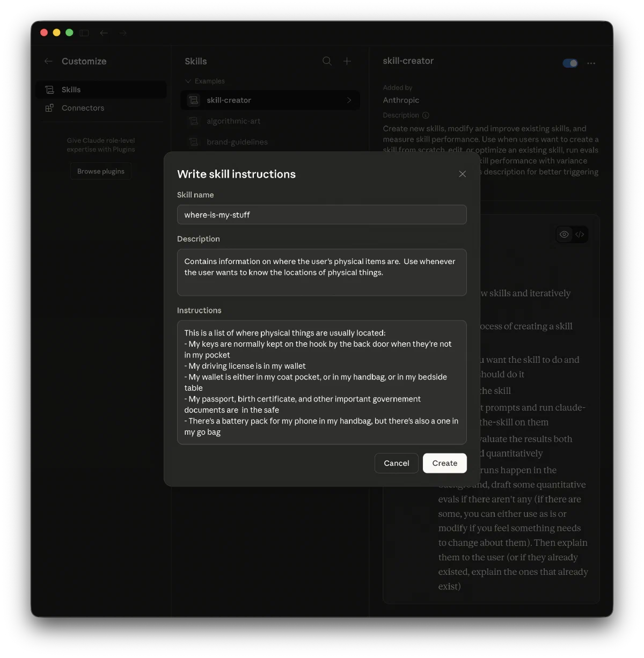Open the skill-creator more options menu
The width and height of the screenshot is (644, 658).
pos(591,63)
